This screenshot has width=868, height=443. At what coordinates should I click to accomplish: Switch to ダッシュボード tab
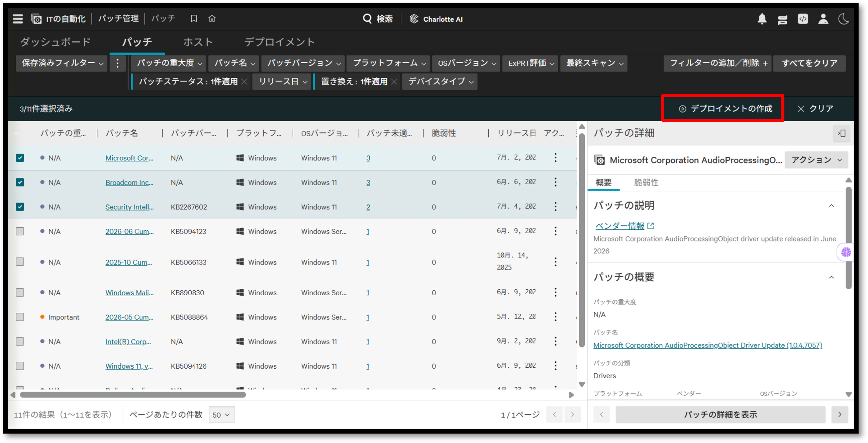tap(56, 42)
